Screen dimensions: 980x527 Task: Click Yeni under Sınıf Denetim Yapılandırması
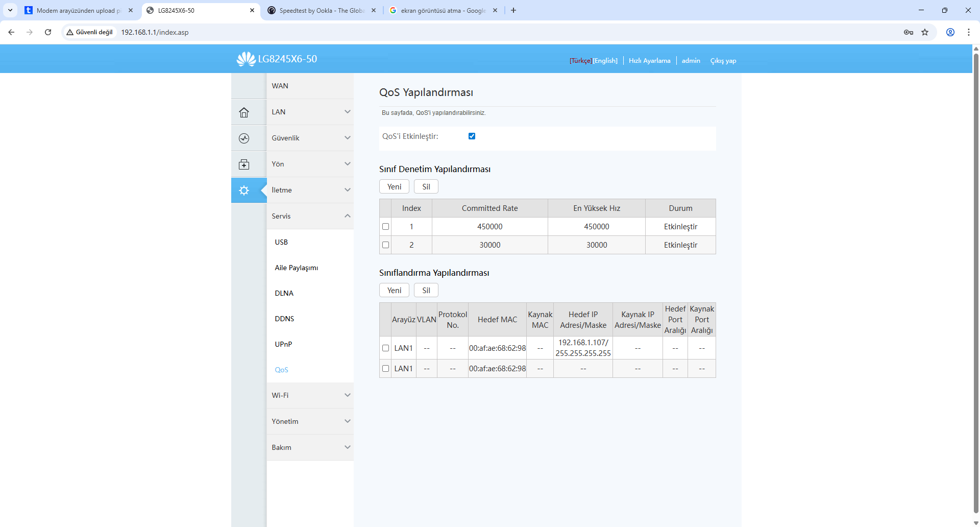394,187
